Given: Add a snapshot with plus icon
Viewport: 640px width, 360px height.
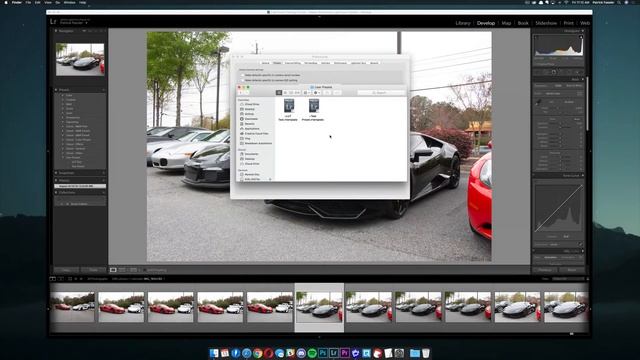Looking at the screenshot, I should [104, 173].
